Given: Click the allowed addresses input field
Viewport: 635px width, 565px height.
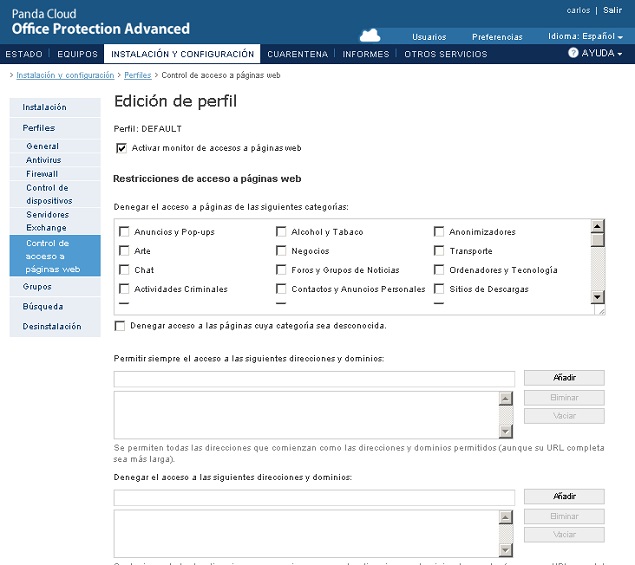Looking at the screenshot, I should [x=314, y=379].
